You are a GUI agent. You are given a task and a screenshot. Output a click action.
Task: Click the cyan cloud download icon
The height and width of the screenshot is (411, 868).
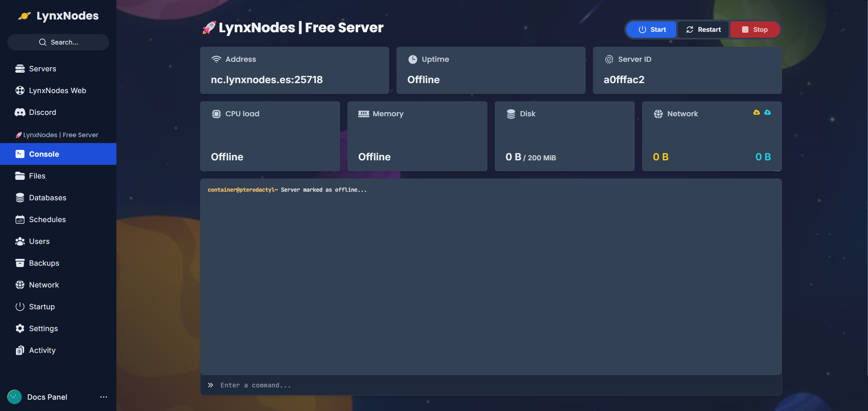click(768, 112)
